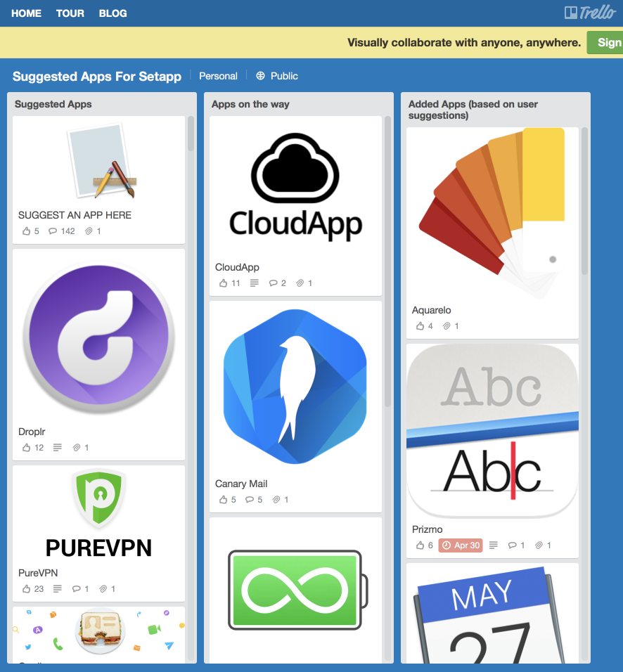
Task: Open the HOME menu item
Action: click(26, 13)
